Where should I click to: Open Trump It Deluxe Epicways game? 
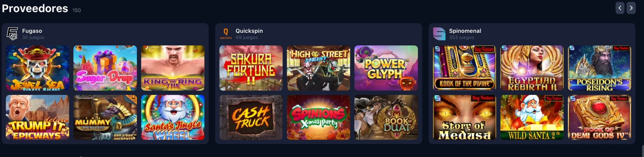(37, 117)
